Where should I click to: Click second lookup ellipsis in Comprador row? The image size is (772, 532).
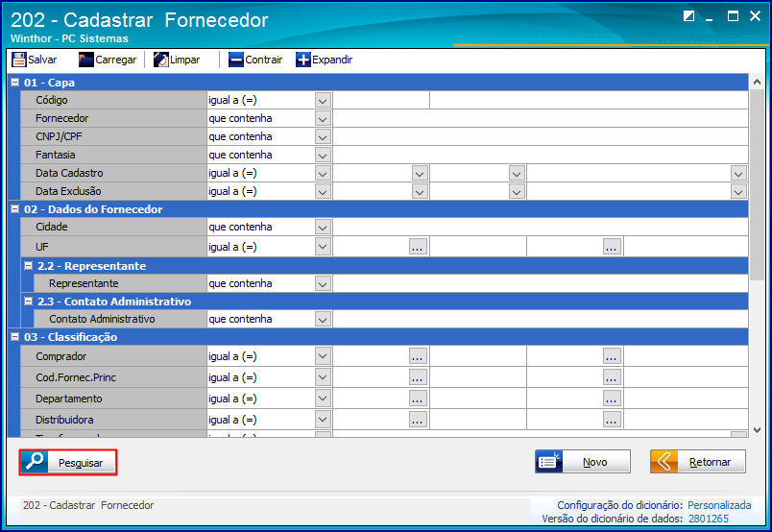click(612, 356)
